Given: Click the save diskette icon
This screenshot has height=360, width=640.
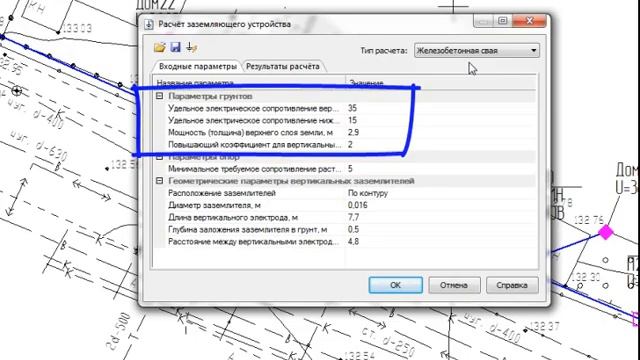Looking at the screenshot, I should tap(176, 47).
